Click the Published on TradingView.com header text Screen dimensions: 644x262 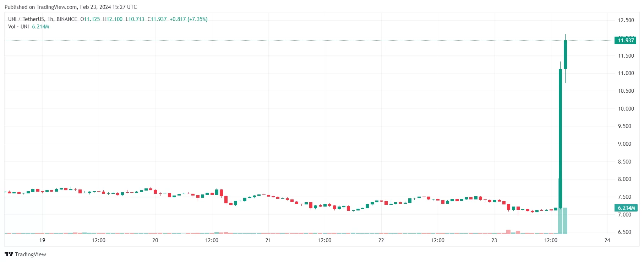pos(71,7)
